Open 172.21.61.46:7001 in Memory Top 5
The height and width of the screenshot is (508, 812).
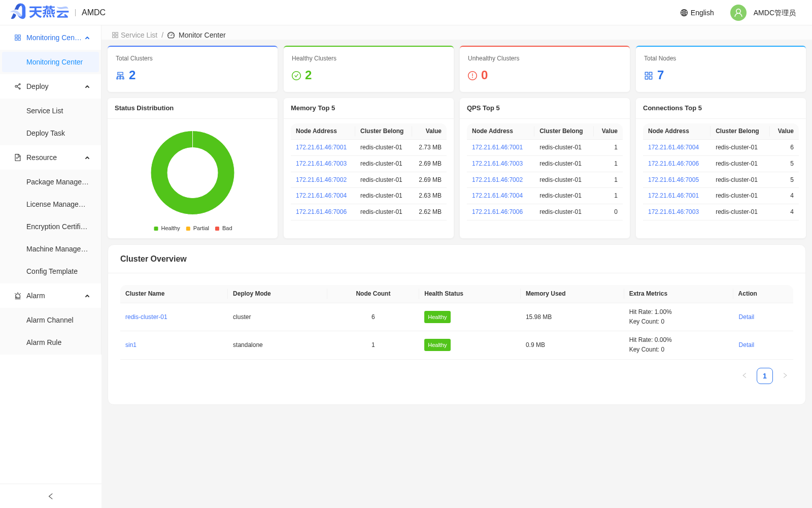tap(321, 147)
